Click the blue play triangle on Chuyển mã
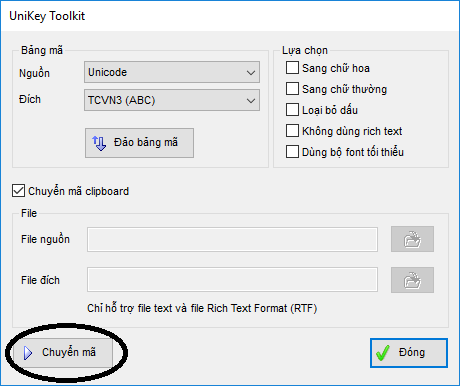 point(28,353)
